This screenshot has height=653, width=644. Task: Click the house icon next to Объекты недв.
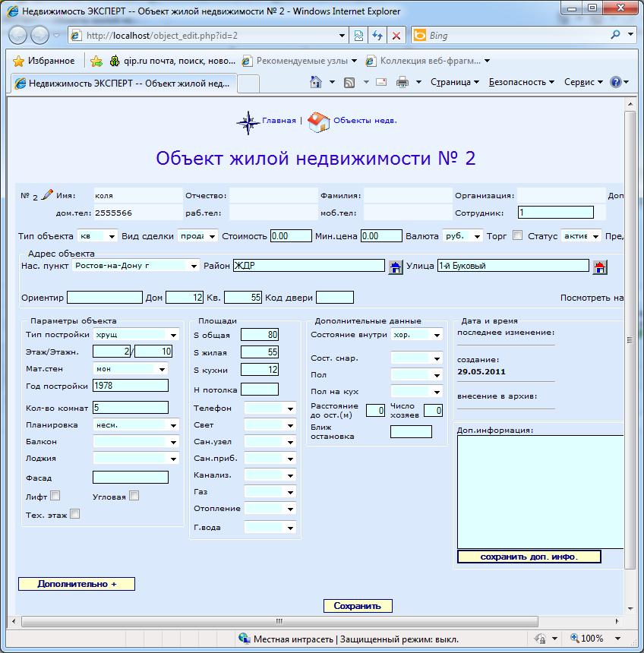318,122
